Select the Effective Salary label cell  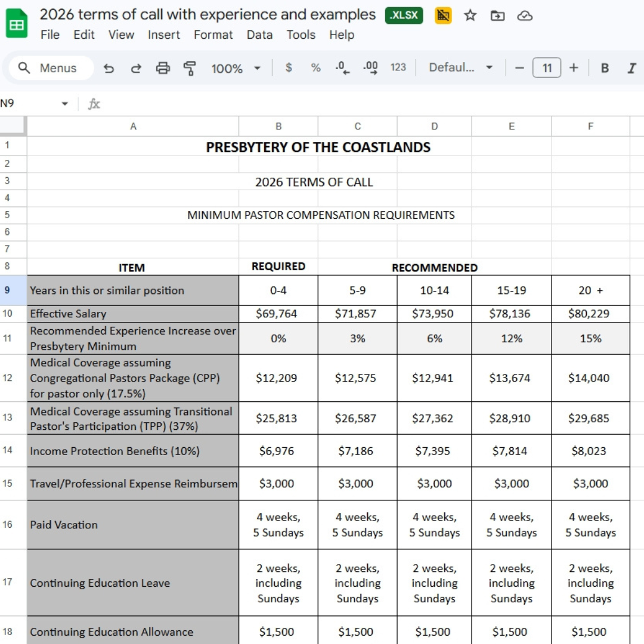coord(133,314)
